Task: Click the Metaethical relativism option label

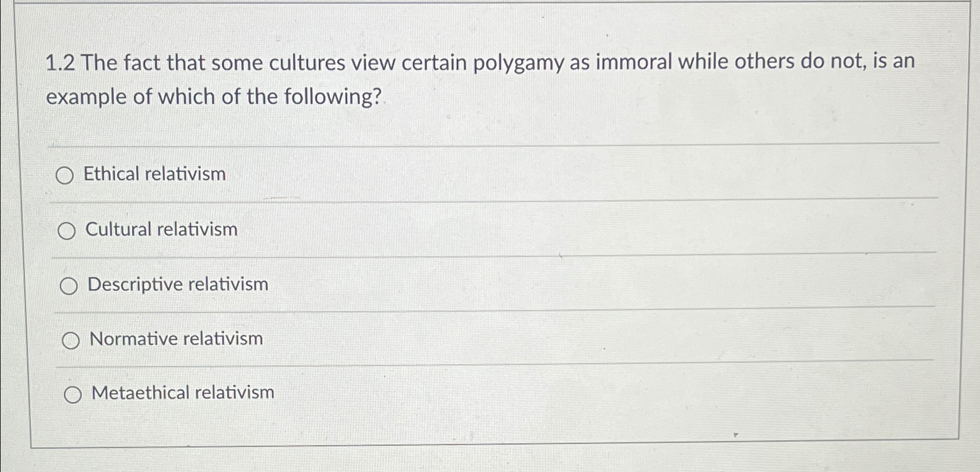Action: pos(182,393)
